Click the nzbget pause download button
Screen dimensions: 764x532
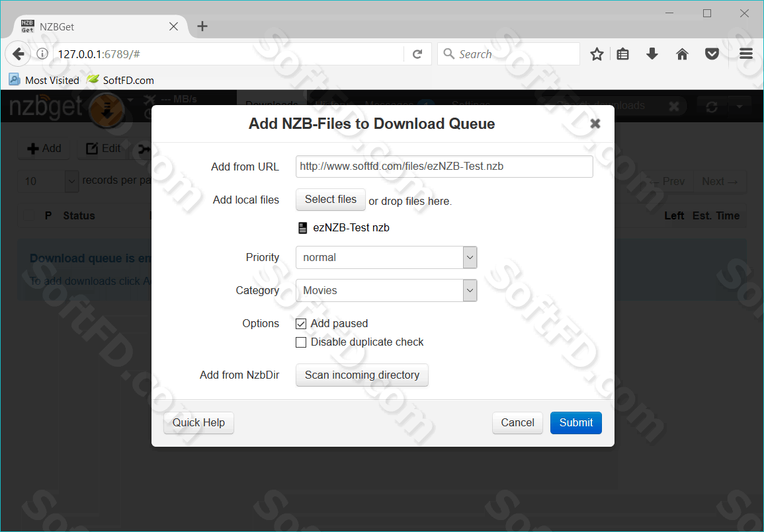106,110
